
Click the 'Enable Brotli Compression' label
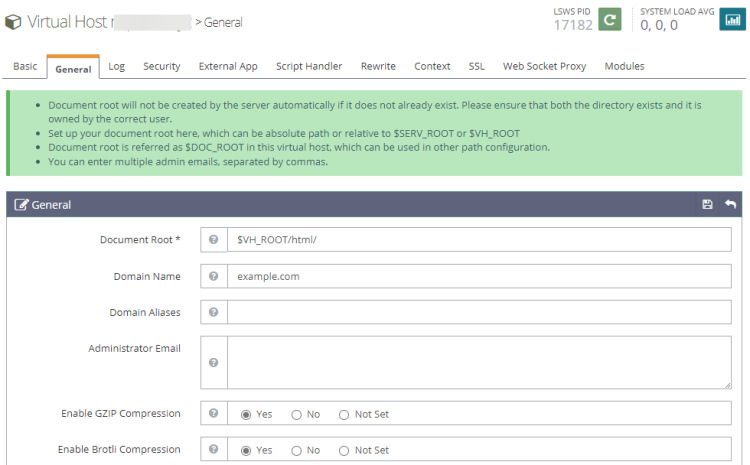(x=119, y=449)
